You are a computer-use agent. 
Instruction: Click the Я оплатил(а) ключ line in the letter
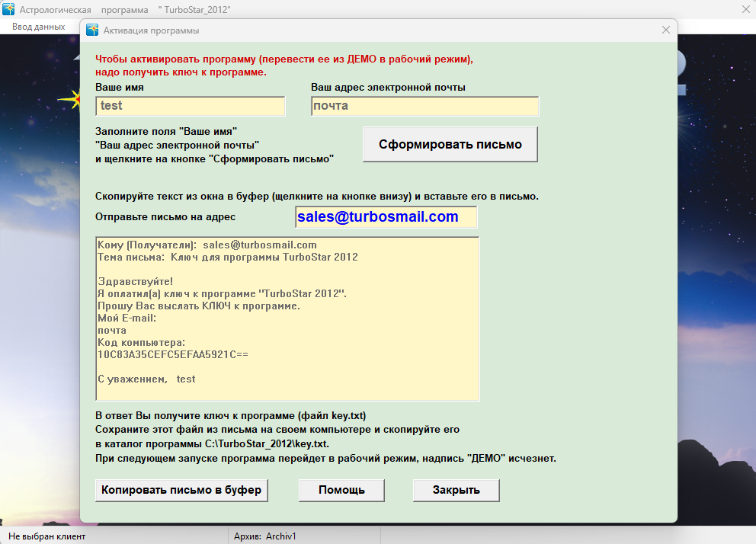223,293
